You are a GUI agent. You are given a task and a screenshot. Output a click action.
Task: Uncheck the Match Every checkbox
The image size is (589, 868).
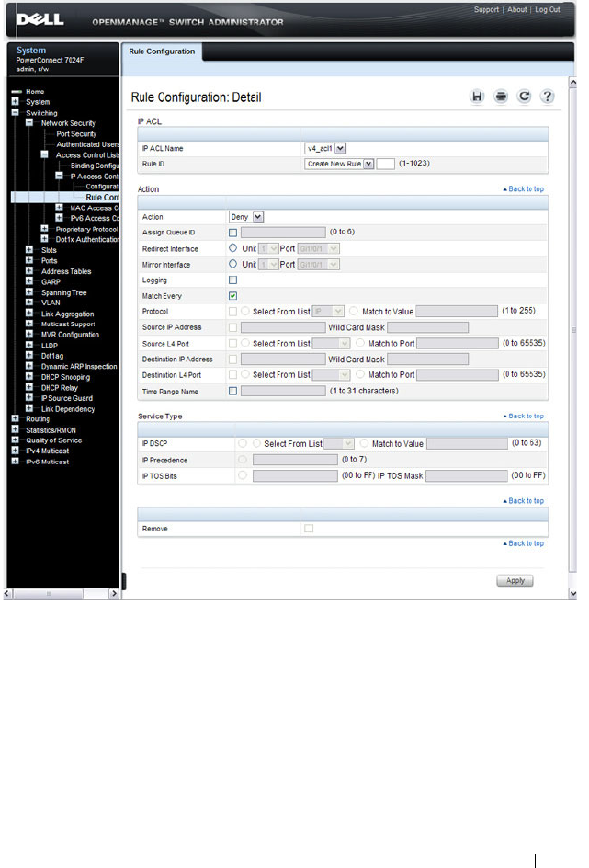click(x=232, y=296)
